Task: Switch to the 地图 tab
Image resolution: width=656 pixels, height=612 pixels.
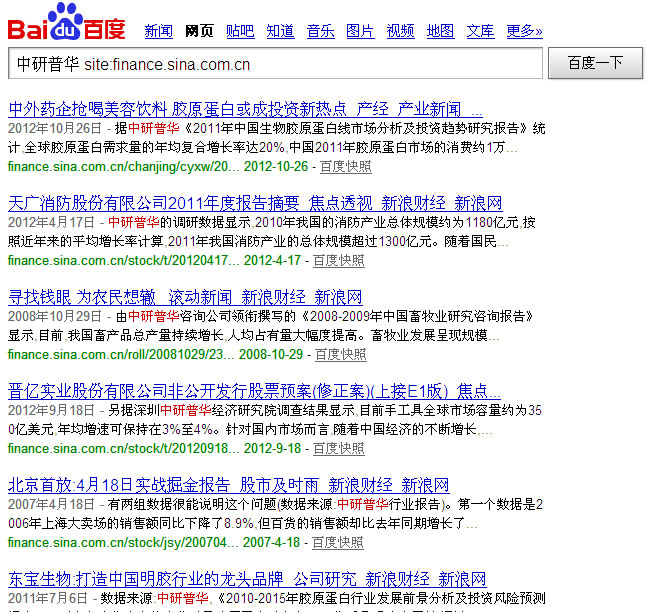Action: click(440, 31)
